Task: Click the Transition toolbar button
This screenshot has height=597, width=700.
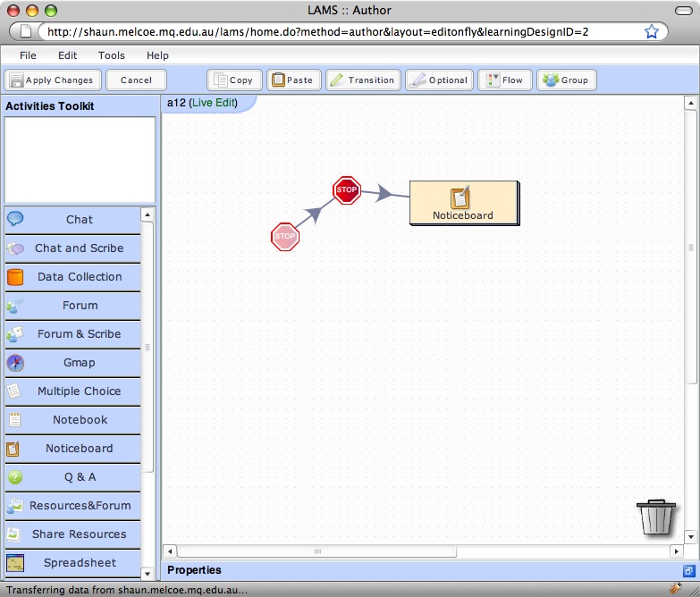Action: coord(363,80)
